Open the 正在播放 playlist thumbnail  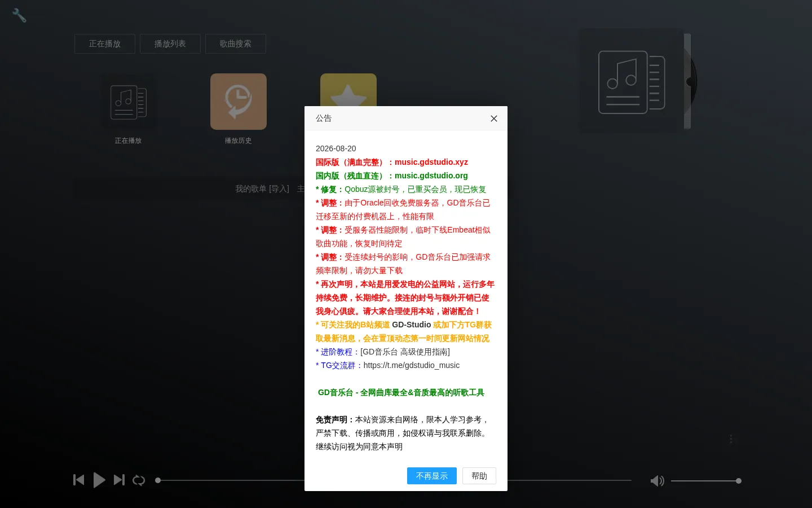(x=129, y=102)
